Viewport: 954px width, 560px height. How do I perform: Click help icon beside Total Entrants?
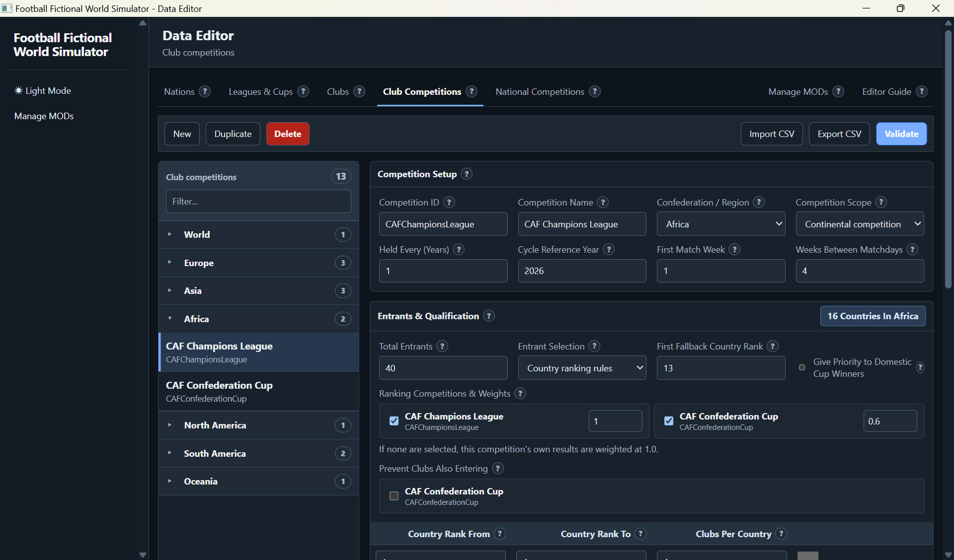(x=442, y=346)
